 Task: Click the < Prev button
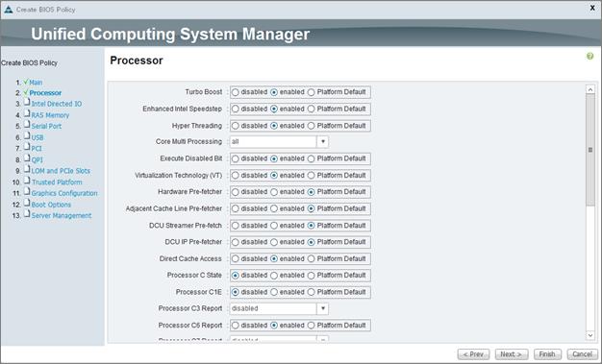click(x=473, y=354)
